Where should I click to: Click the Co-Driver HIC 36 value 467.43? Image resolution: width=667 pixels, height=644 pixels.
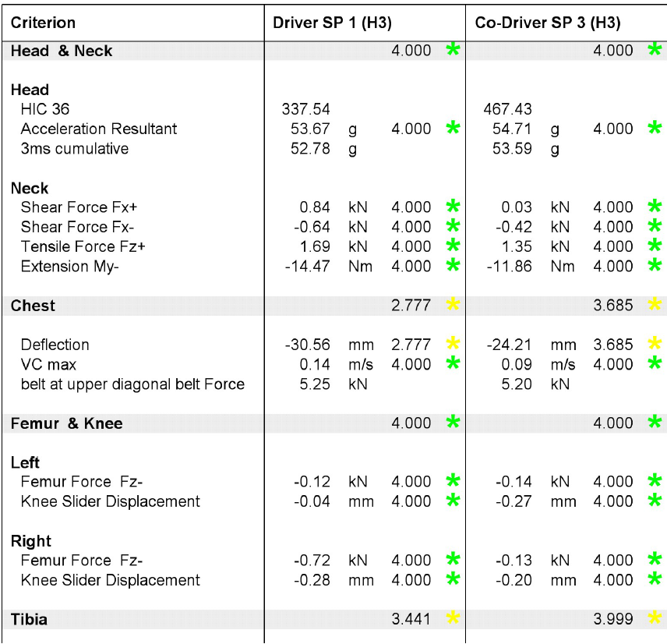tap(507, 109)
